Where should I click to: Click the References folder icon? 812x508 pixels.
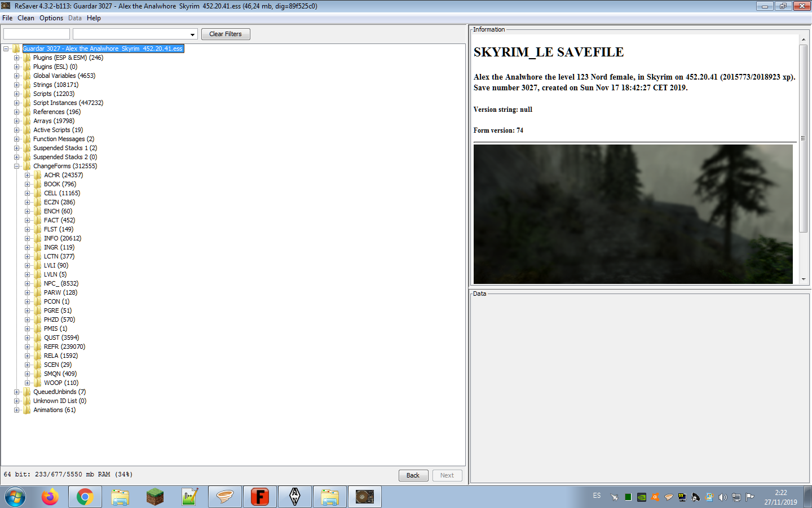[x=27, y=112]
